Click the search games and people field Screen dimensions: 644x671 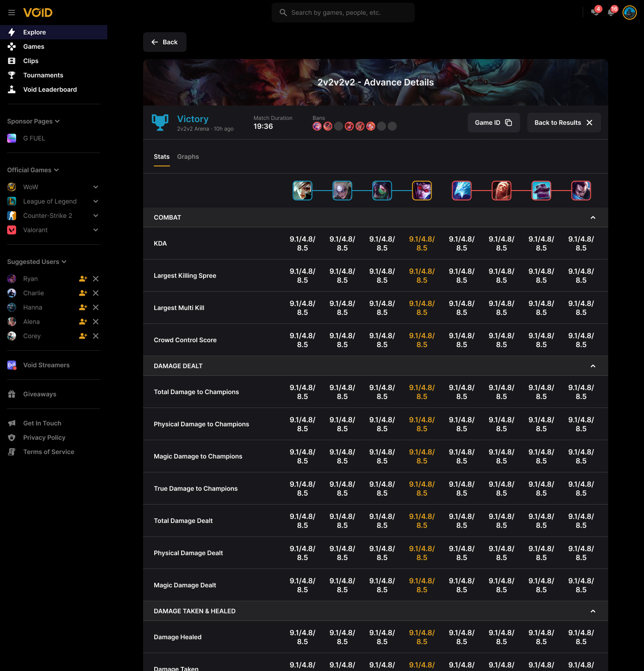343,13
